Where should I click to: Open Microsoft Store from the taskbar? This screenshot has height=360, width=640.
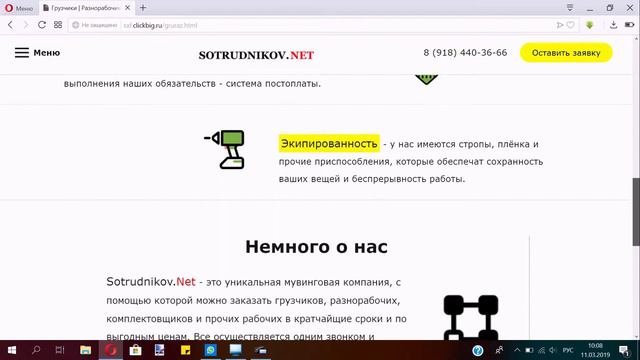click(136, 350)
